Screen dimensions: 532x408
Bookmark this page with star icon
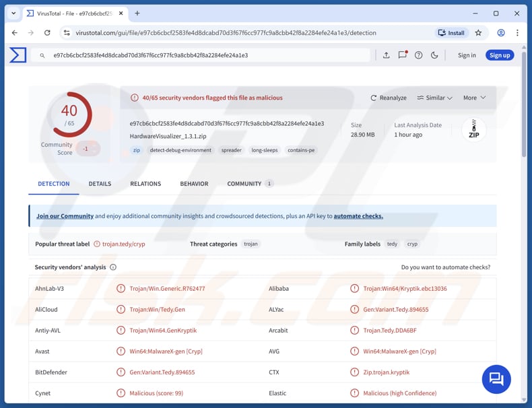coord(478,32)
